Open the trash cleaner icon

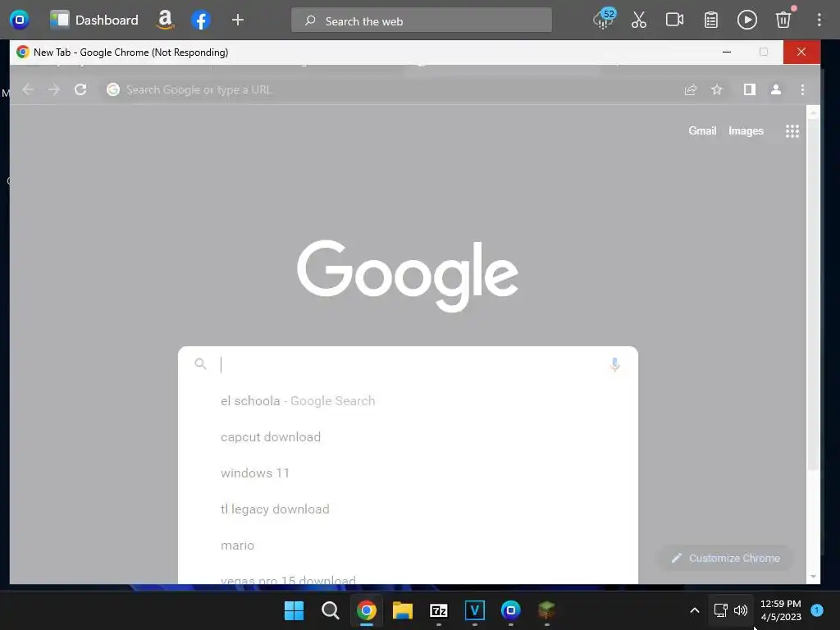783,21
